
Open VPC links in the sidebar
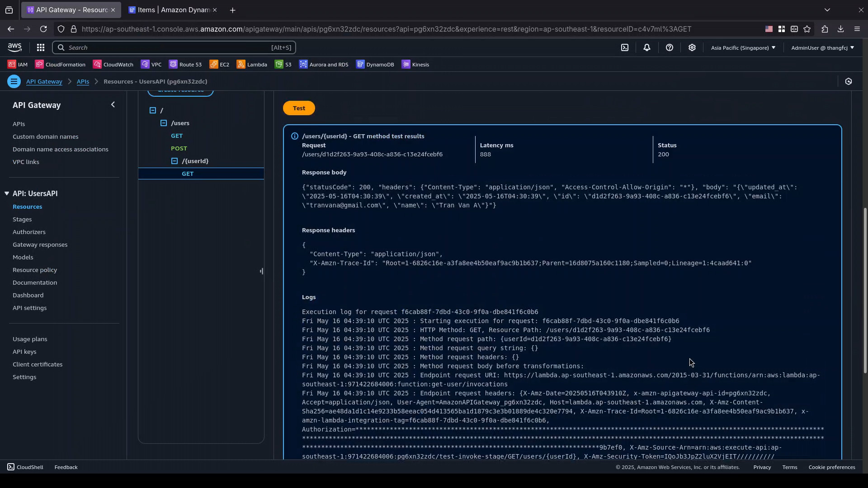pyautogui.click(x=26, y=162)
